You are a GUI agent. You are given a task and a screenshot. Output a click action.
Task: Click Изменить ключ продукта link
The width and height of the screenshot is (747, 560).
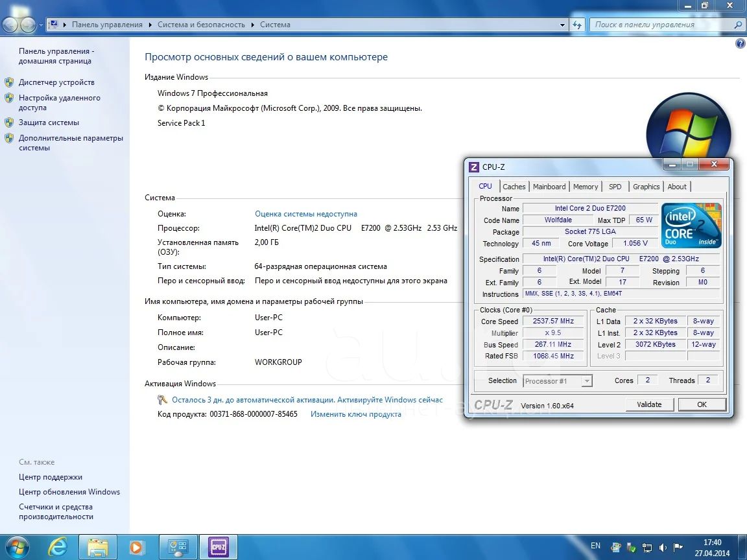pyautogui.click(x=356, y=414)
